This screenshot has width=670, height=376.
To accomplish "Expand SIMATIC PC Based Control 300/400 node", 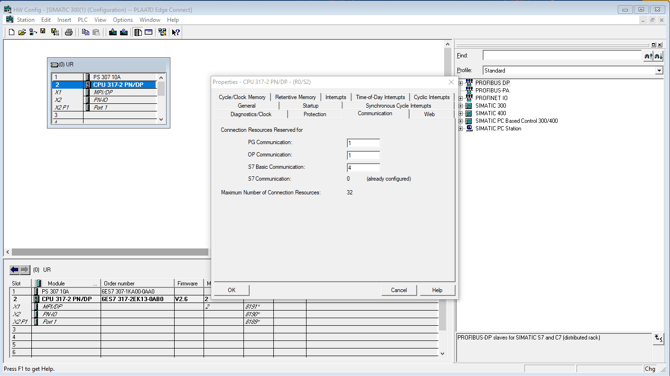I will point(461,121).
